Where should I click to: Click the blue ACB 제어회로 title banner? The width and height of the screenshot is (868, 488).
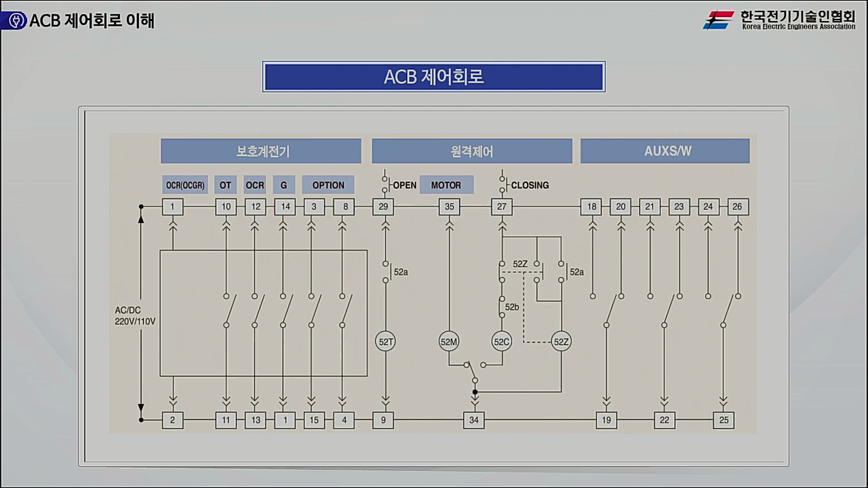(x=433, y=77)
